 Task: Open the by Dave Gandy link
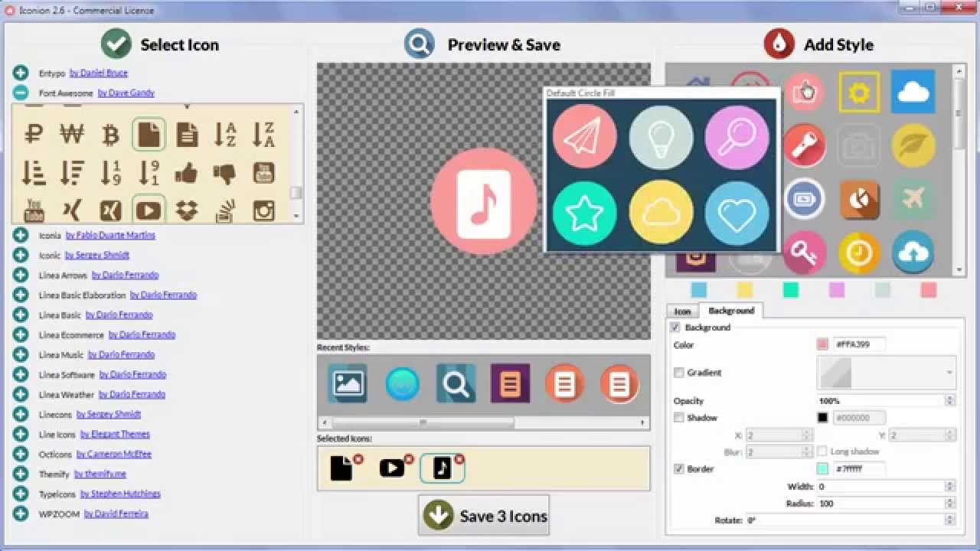(126, 93)
